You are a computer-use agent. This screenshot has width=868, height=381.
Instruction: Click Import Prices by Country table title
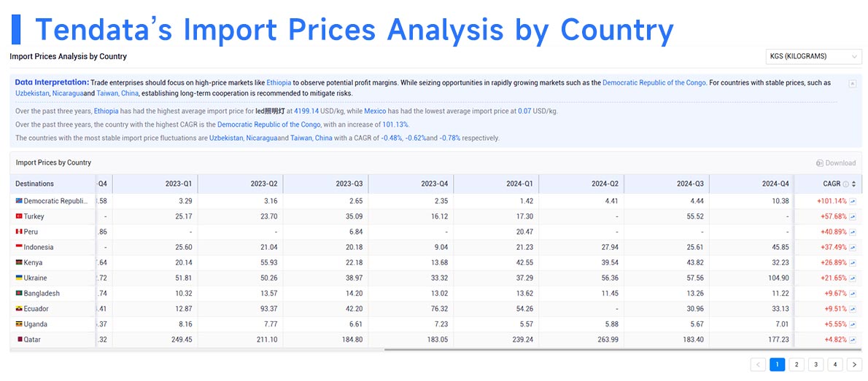54,162
